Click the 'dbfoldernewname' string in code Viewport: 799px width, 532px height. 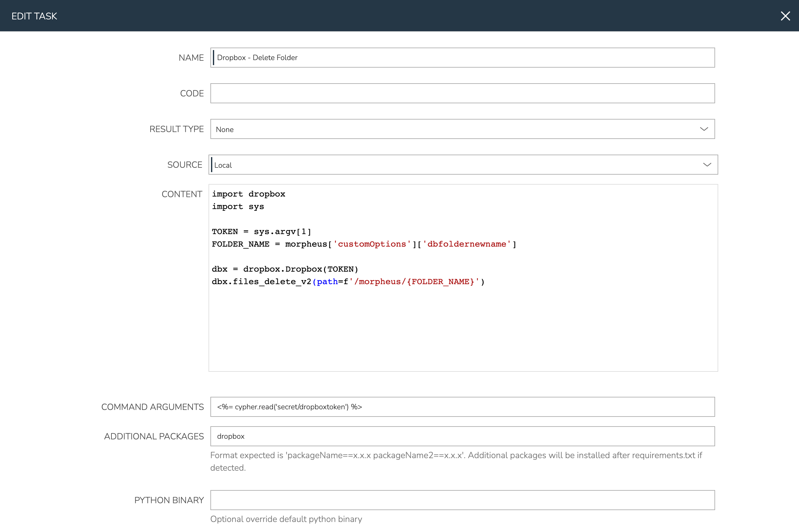[x=467, y=244]
